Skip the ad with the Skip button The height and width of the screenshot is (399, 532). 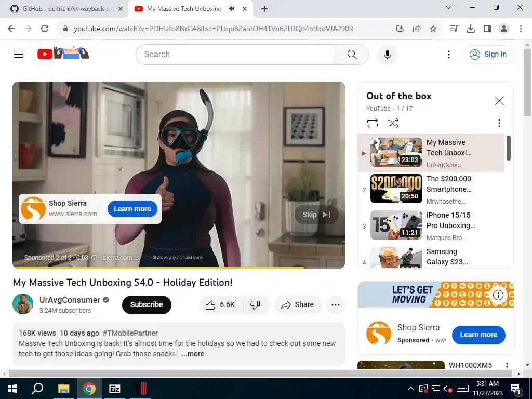click(x=316, y=215)
